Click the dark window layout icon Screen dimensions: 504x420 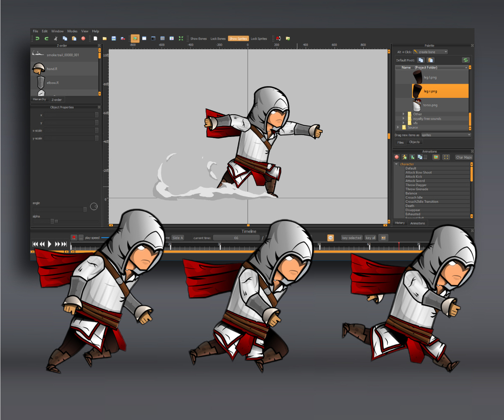click(153, 39)
